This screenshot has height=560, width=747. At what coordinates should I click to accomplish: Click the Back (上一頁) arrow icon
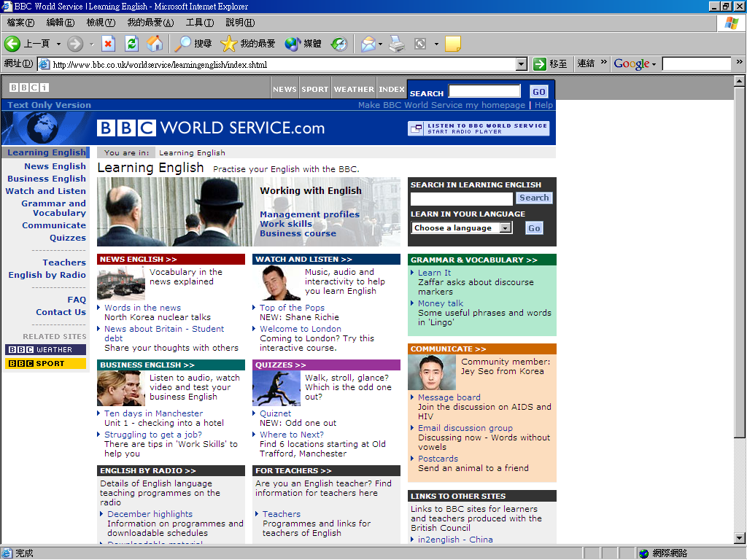12,44
